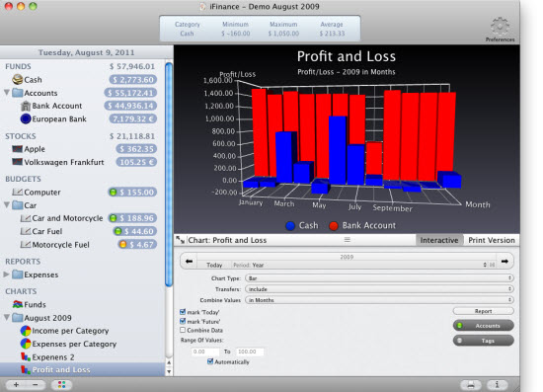
Task: Click the sidebar vertical scrollbar
Action: coord(169,175)
